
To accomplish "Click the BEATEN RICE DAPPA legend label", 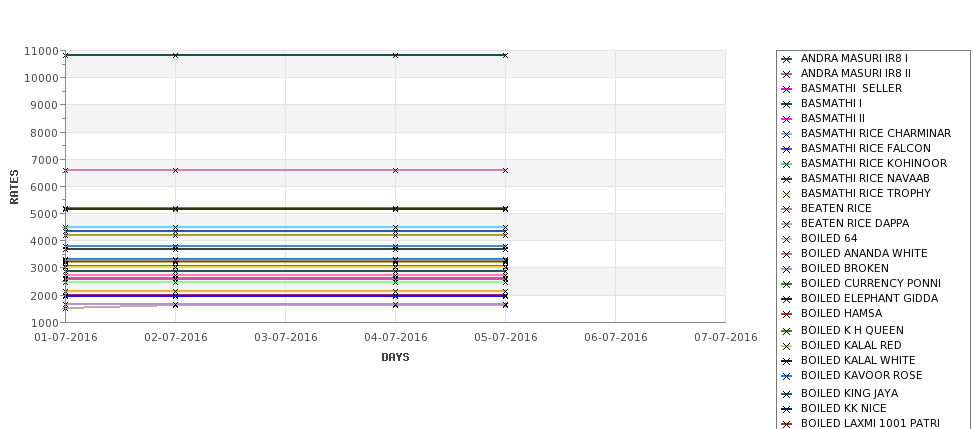I will coord(855,224).
